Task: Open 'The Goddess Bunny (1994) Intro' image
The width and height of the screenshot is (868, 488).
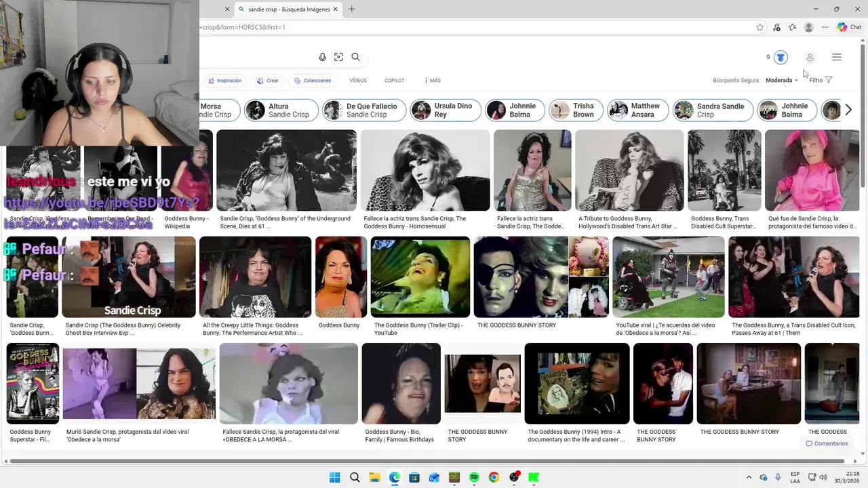Action: coord(577,383)
